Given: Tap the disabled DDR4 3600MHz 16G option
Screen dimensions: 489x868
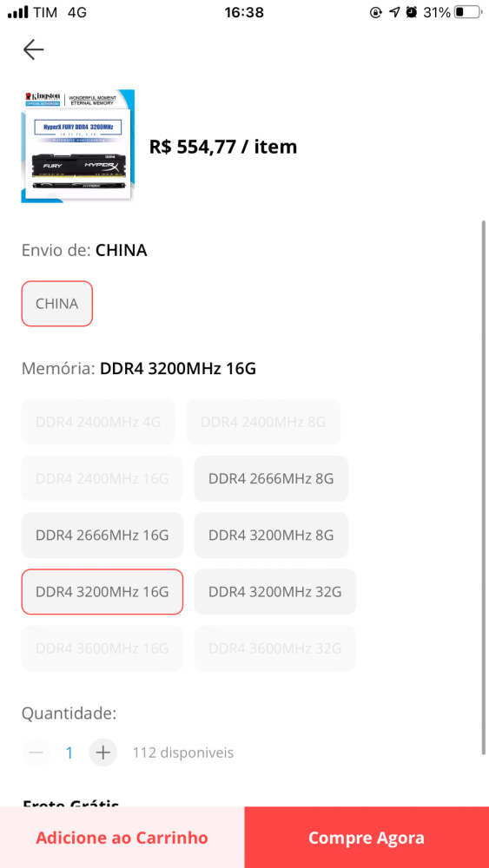Looking at the screenshot, I should (102, 648).
